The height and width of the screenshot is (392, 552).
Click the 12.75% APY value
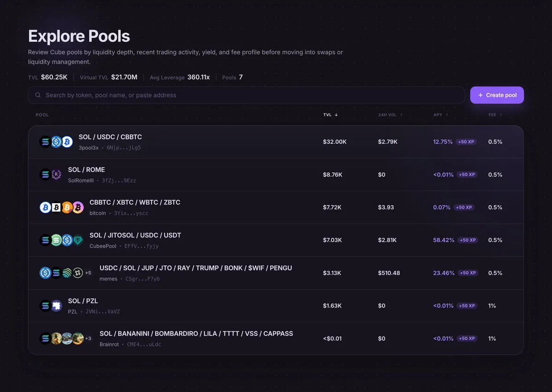tap(443, 142)
